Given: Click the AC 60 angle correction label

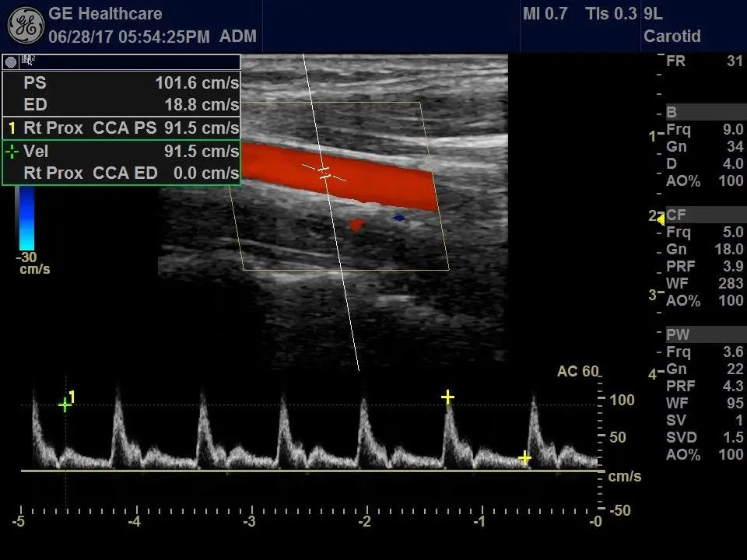Looking at the screenshot, I should click(579, 371).
